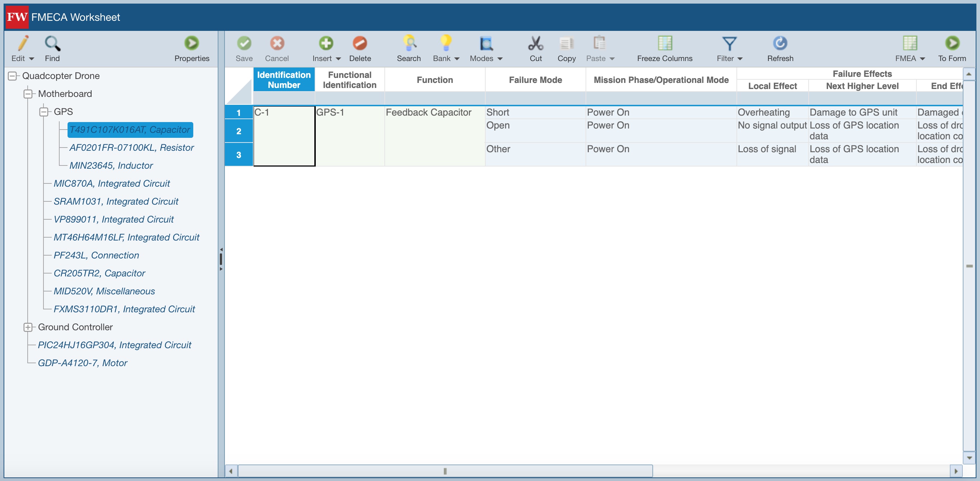The height and width of the screenshot is (481, 980).
Task: Click the Delete red icon
Action: [360, 43]
